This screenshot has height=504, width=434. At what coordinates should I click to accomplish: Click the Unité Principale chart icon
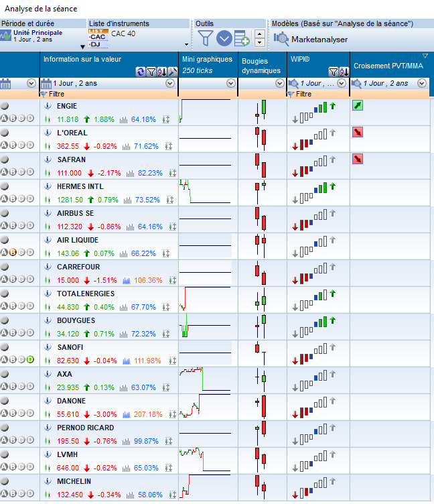(x=6, y=36)
